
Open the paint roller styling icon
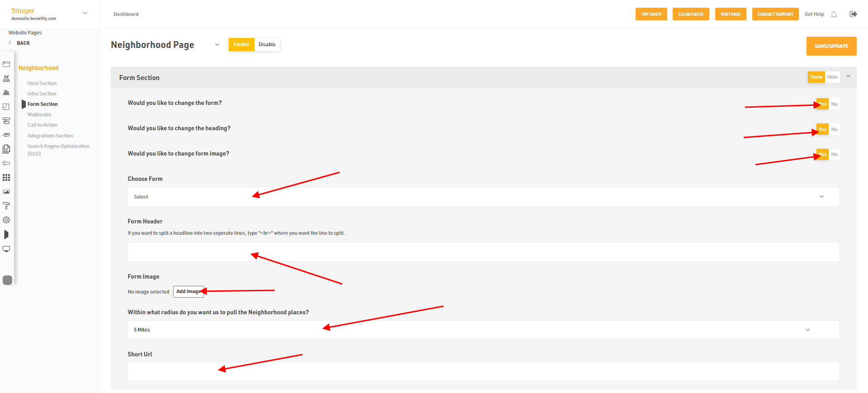pyautogui.click(x=6, y=206)
